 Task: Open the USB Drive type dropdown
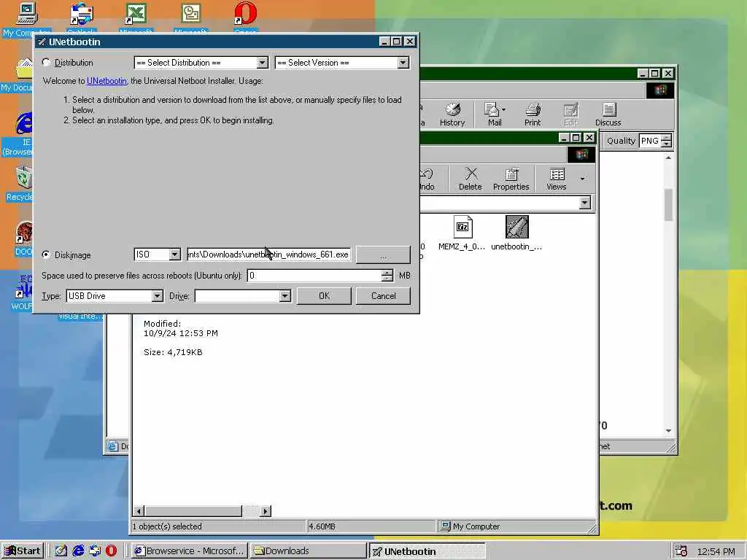[158, 296]
